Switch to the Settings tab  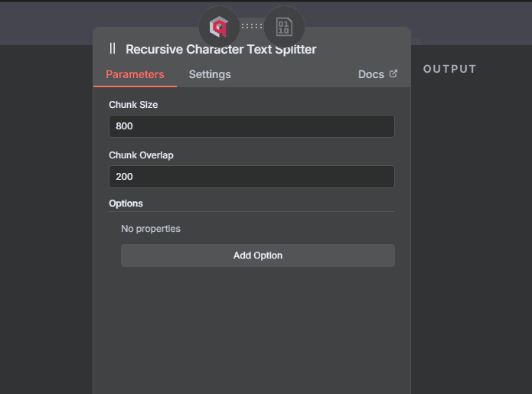pyautogui.click(x=210, y=74)
